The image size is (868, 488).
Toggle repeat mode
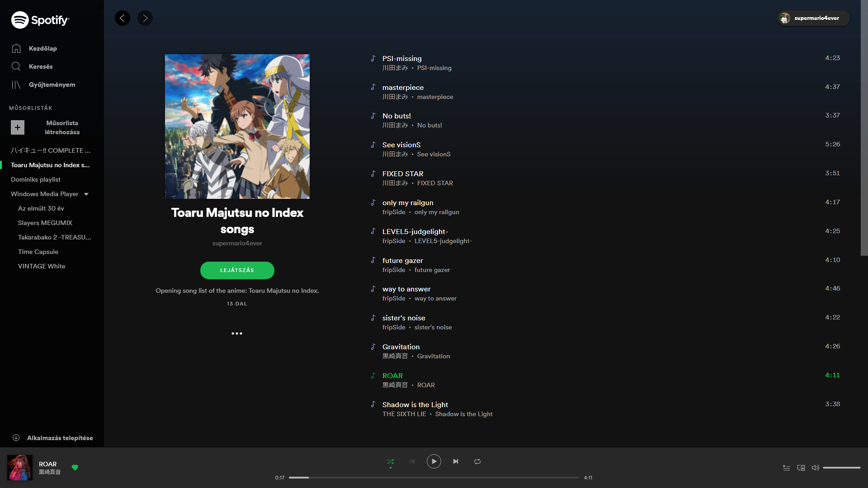[477, 461]
